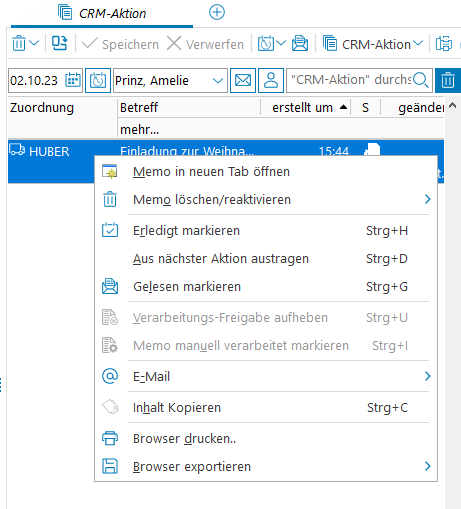Screen dimensions: 461x509
Task: Click the CRM-Aktion search input field
Action: [x=351, y=80]
